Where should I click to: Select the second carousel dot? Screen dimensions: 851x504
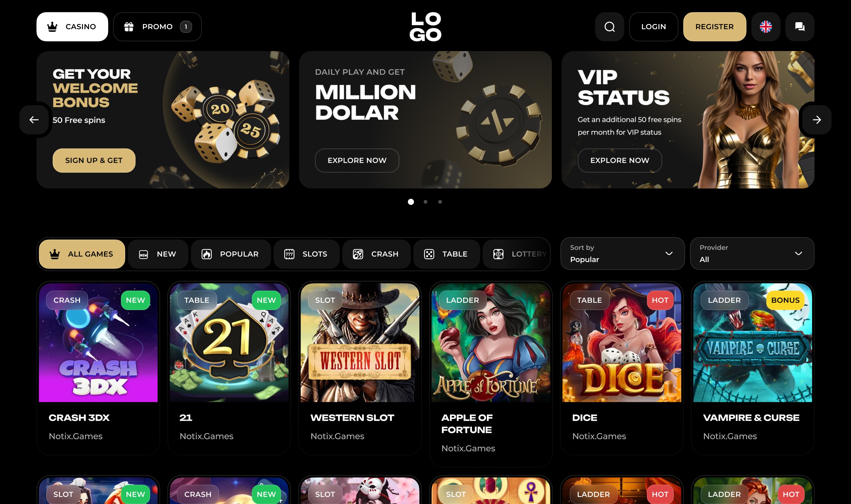425,202
